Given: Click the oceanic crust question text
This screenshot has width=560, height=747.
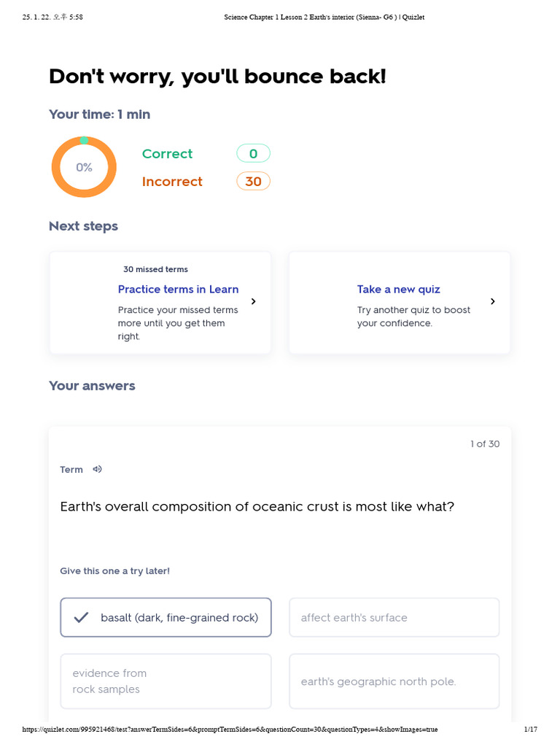Looking at the screenshot, I should tap(257, 506).
